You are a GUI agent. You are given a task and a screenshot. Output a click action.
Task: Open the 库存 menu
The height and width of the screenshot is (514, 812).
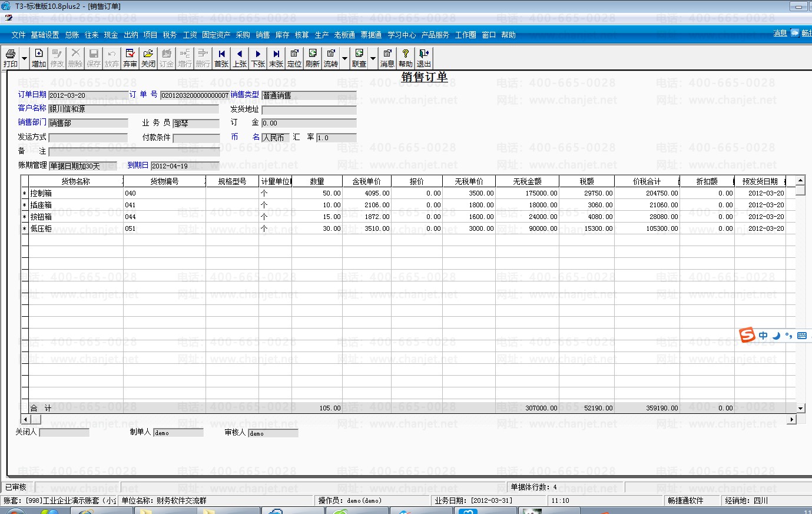coord(282,35)
